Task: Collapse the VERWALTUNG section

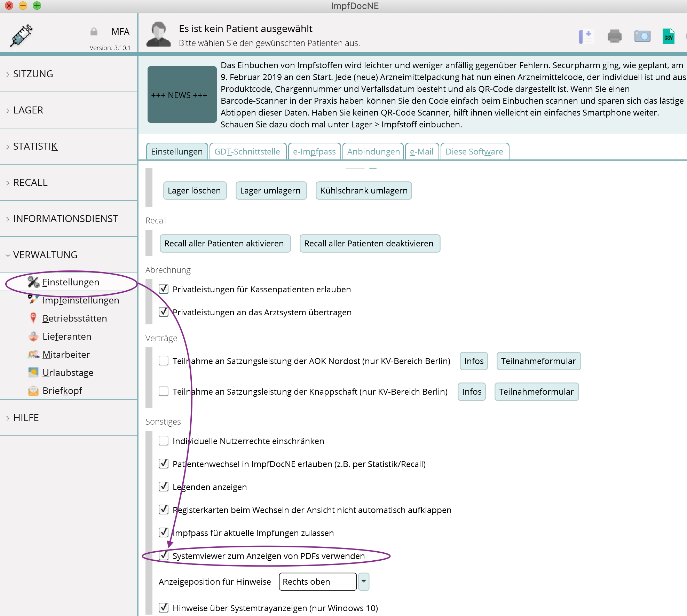Action: [69, 255]
